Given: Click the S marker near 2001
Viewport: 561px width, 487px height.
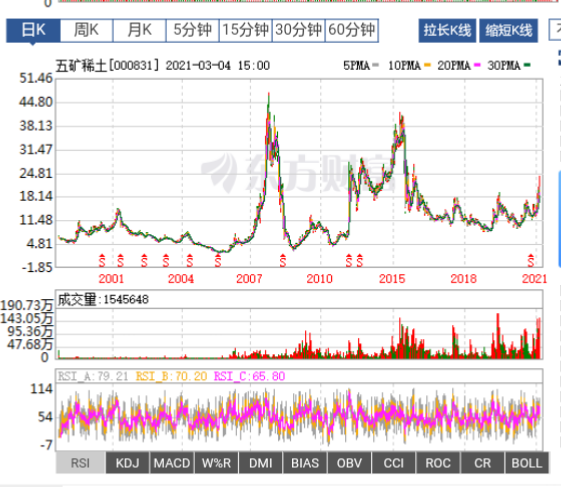Looking at the screenshot, I should [x=121, y=260].
